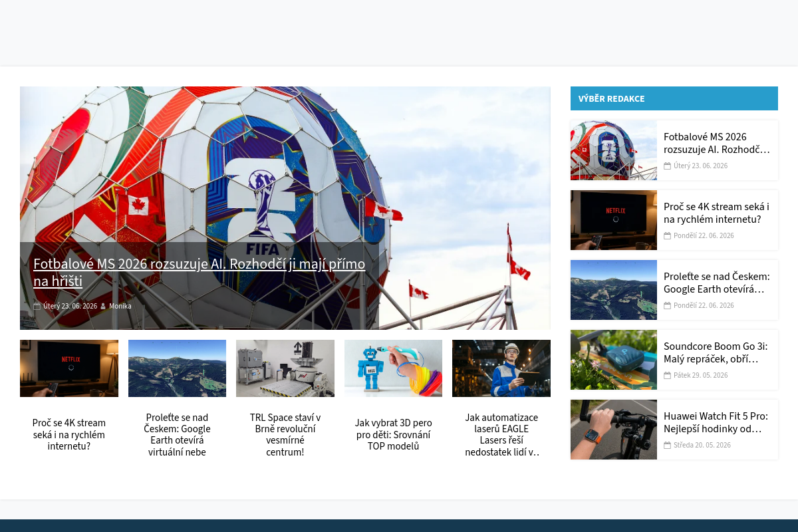Open 'Jak vybrat 3D pero pro děti' title

coord(393,435)
